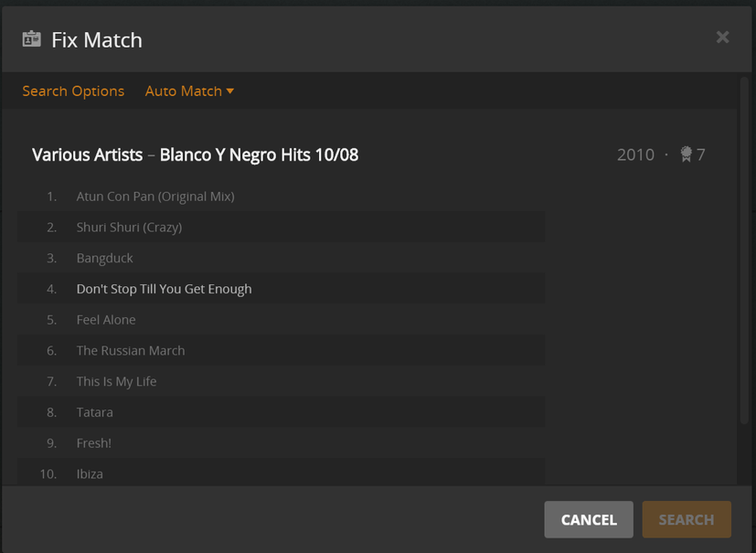This screenshot has width=756, height=553.
Task: Click This Is My Life track
Action: point(116,381)
